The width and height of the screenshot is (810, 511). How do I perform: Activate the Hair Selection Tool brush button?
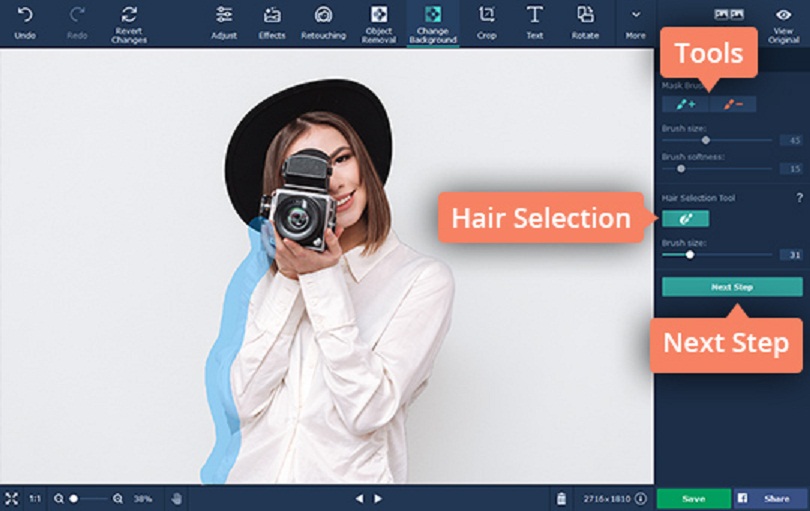685,218
